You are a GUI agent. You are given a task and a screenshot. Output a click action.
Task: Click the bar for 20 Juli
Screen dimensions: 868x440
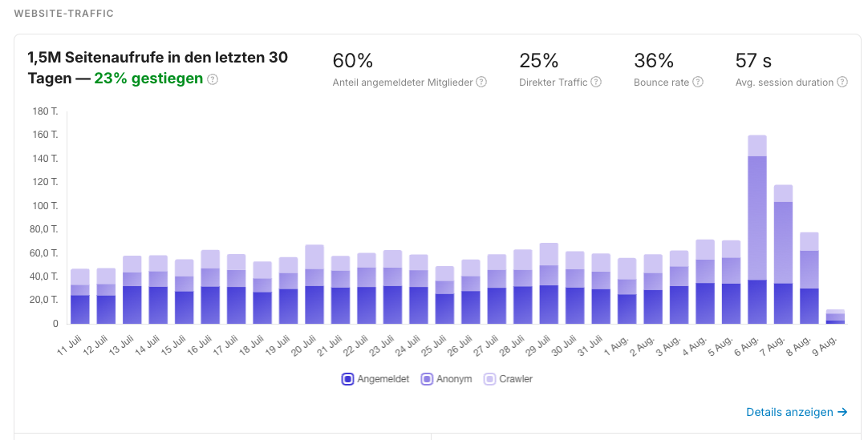tap(314, 285)
